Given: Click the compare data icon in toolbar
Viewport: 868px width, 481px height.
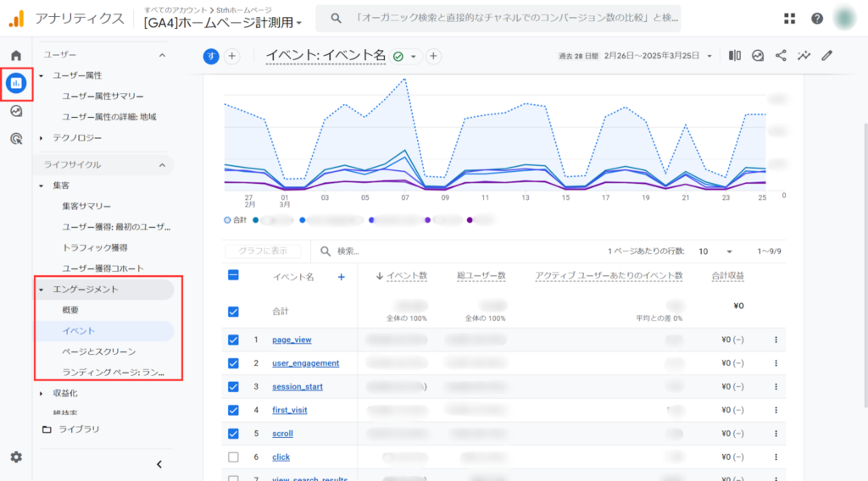Looking at the screenshot, I should (735, 56).
